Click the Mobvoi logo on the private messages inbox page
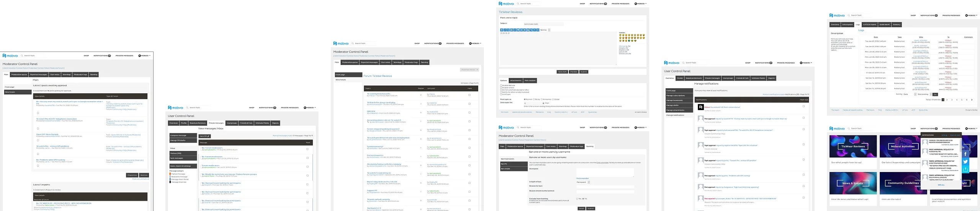Viewport: 980px width, 211px height. [176, 107]
